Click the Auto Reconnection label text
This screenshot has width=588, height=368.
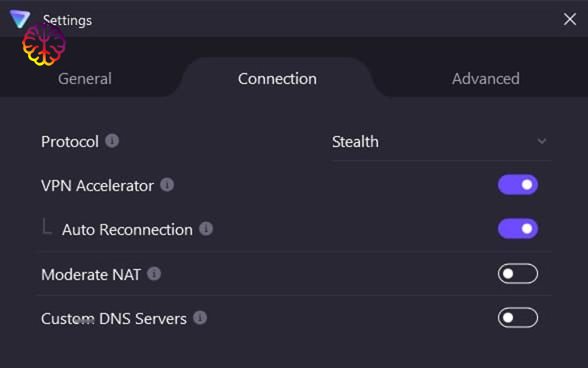pos(127,230)
